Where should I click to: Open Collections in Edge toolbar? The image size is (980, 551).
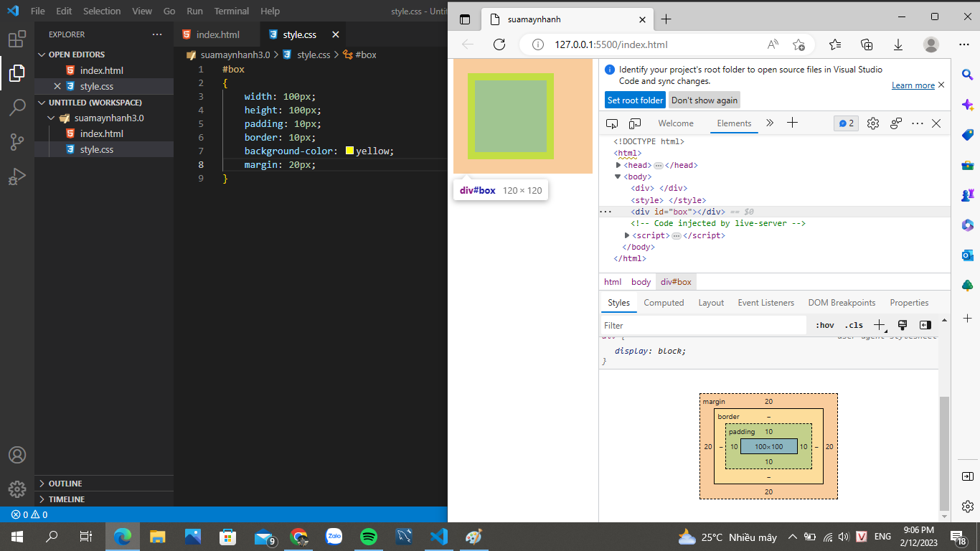tap(867, 44)
